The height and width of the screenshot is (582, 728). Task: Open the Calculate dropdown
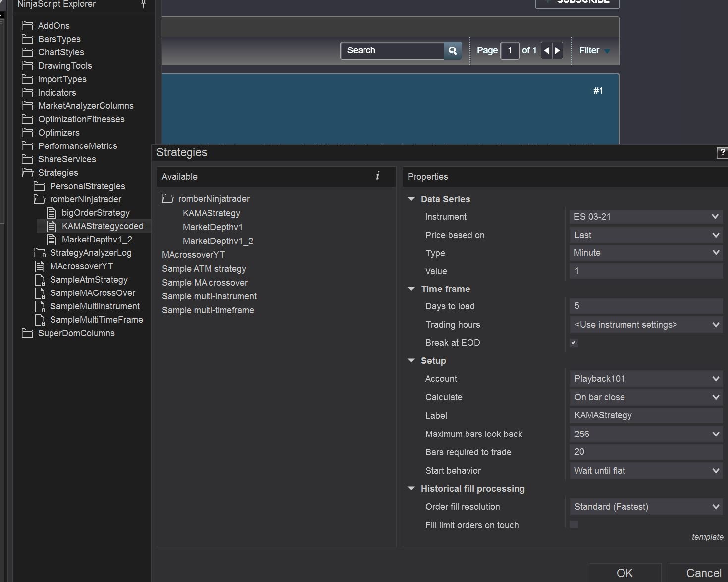[x=645, y=397]
